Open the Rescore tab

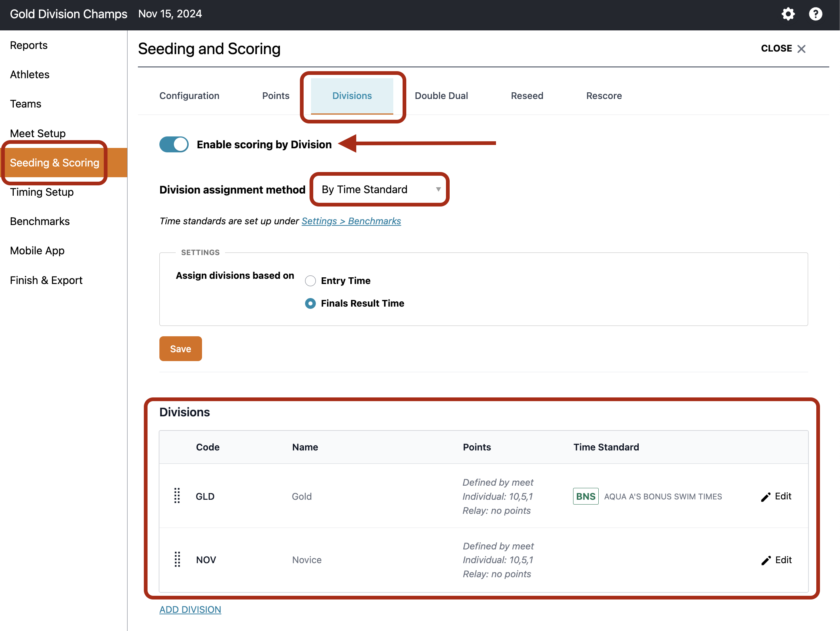[x=604, y=96]
